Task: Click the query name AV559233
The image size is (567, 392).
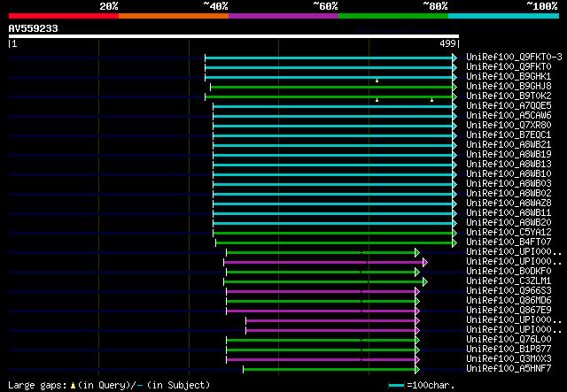Action: 34,28
